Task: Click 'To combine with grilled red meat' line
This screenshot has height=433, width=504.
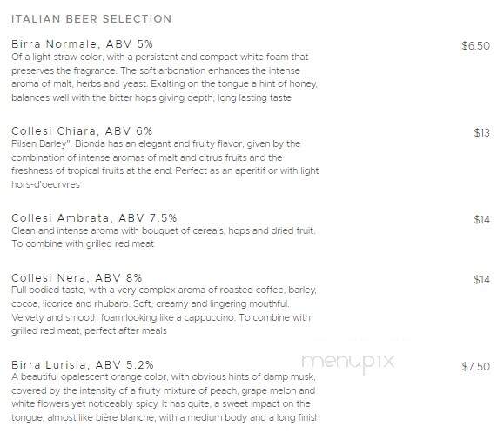Action: click(x=83, y=244)
